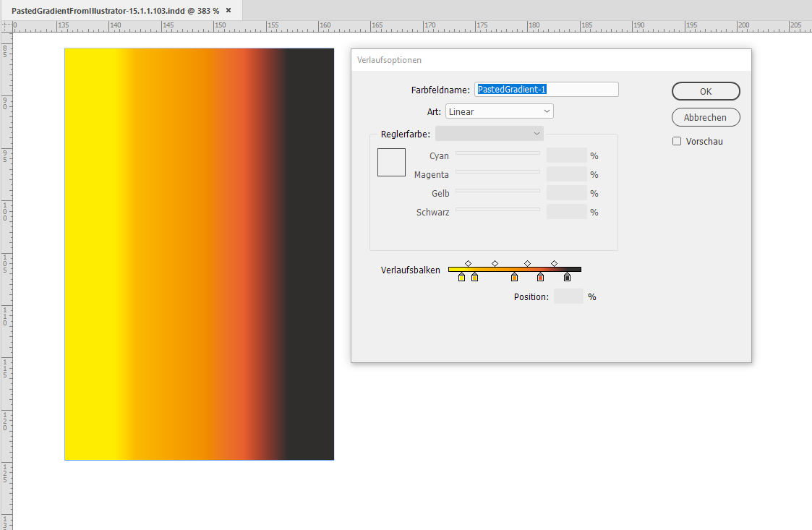Screen dimensions: 812x530
Task: Click the empty color preview square
Action: tap(391, 162)
